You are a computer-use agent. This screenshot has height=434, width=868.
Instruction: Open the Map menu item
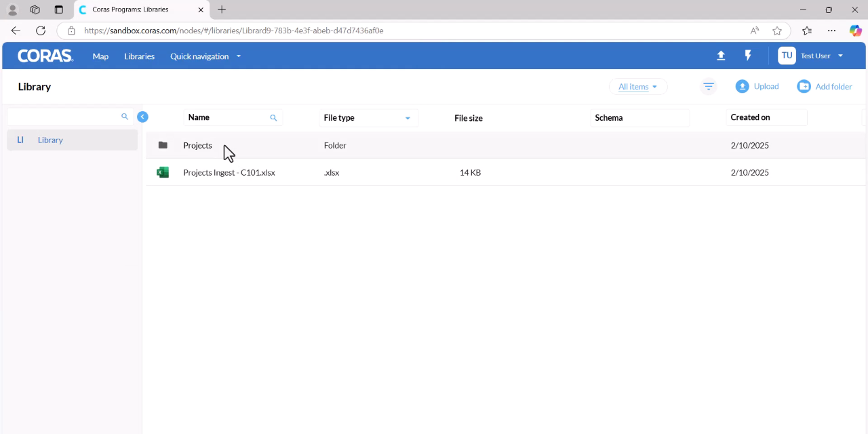100,56
